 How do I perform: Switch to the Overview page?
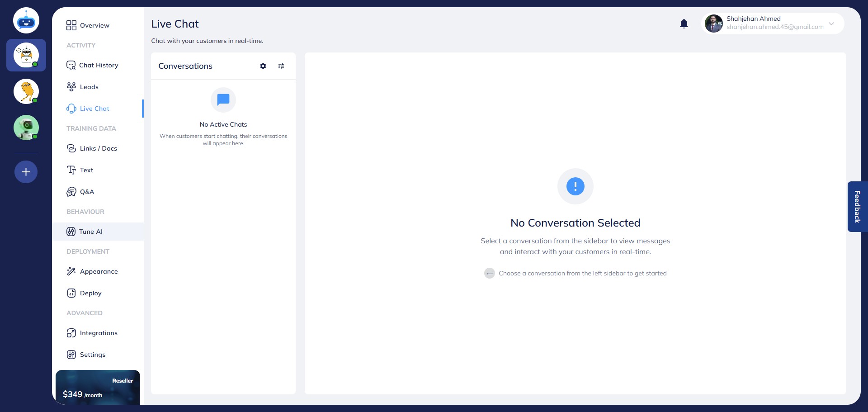(94, 25)
